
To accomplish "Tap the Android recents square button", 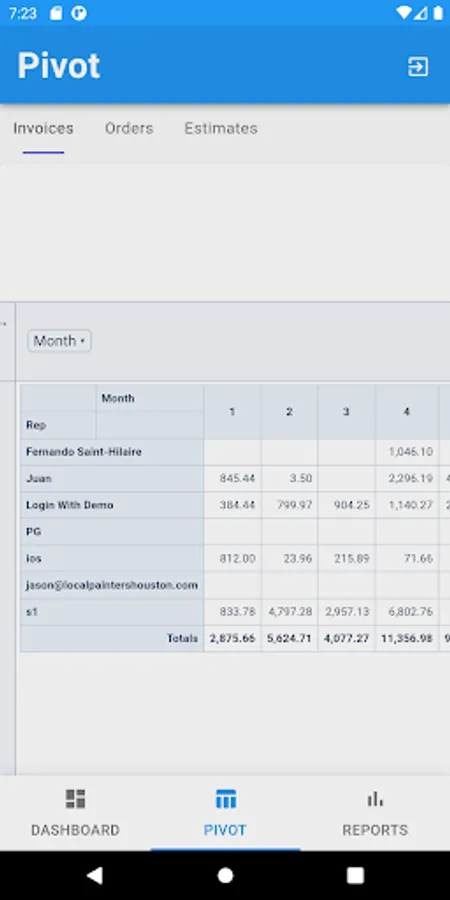I will (x=355, y=875).
